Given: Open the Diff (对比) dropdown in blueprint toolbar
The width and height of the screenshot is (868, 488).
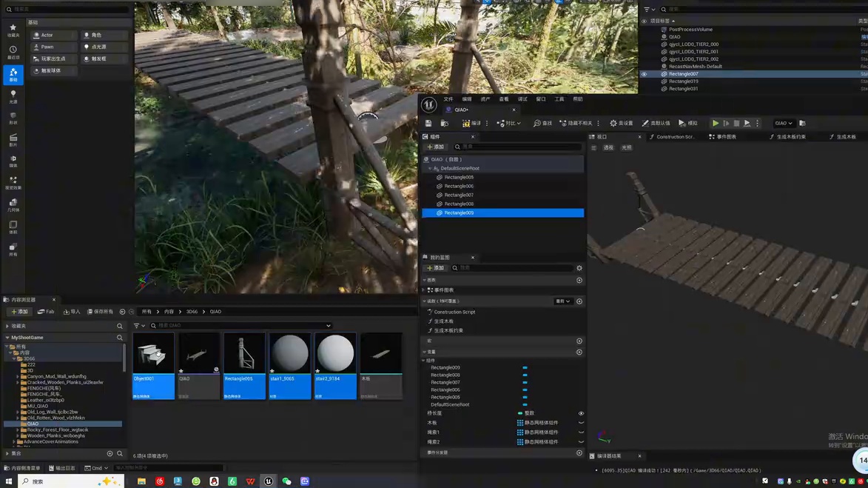Looking at the screenshot, I should point(508,123).
